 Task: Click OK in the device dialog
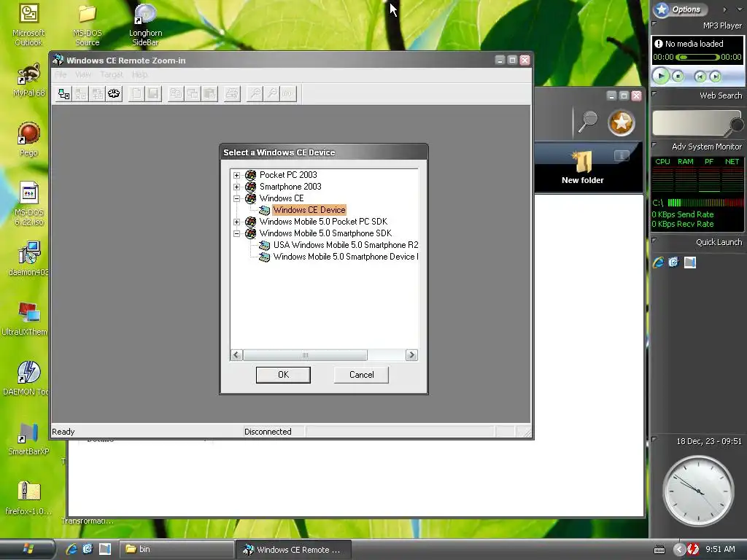coord(283,375)
